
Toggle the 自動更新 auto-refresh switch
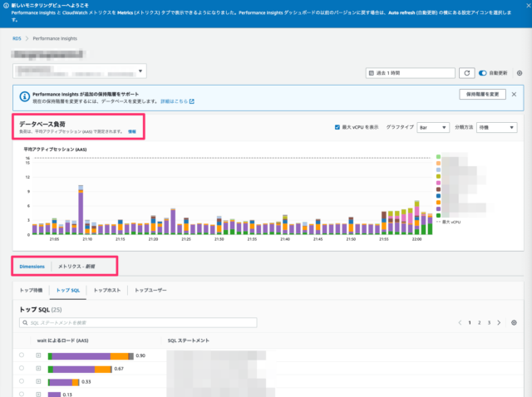coord(483,73)
